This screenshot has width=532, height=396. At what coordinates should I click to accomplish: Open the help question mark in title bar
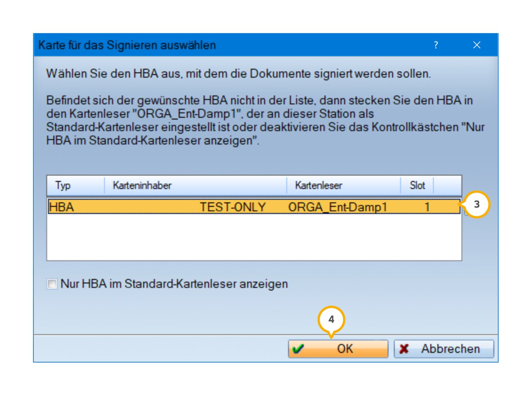coord(436,45)
